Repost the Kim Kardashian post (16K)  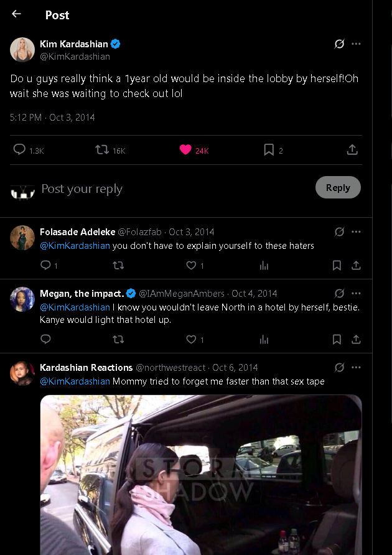(102, 150)
